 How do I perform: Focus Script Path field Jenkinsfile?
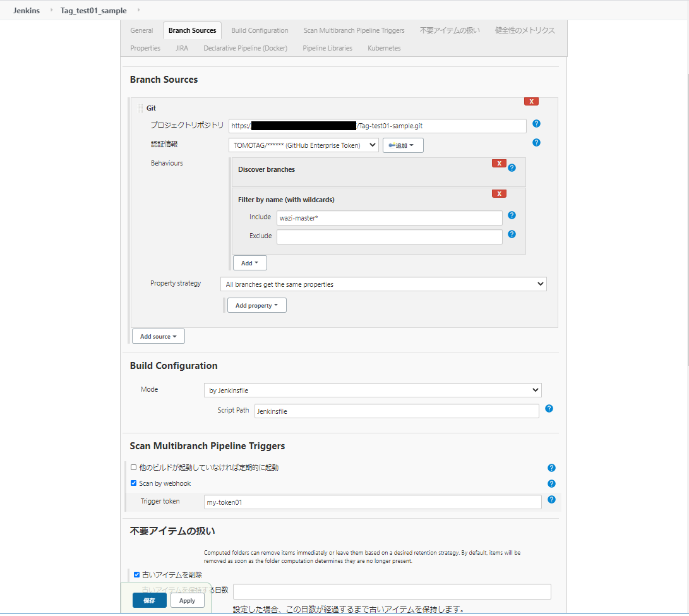(x=397, y=411)
